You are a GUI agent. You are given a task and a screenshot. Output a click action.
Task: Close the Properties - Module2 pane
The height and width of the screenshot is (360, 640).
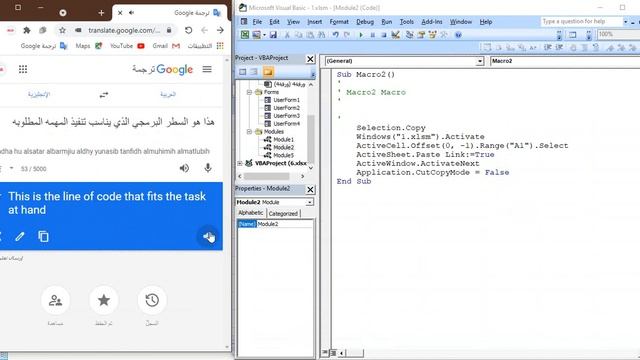(x=310, y=189)
